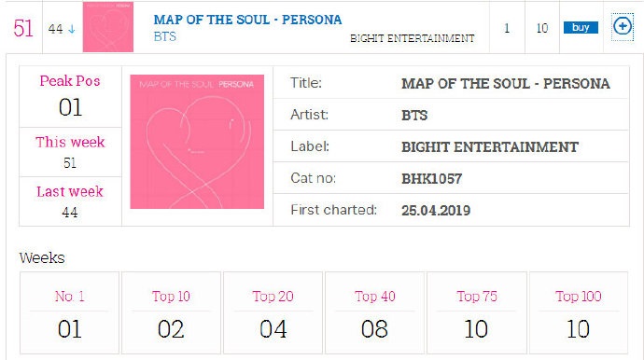Select the No. 1 weeks box

coord(69,312)
